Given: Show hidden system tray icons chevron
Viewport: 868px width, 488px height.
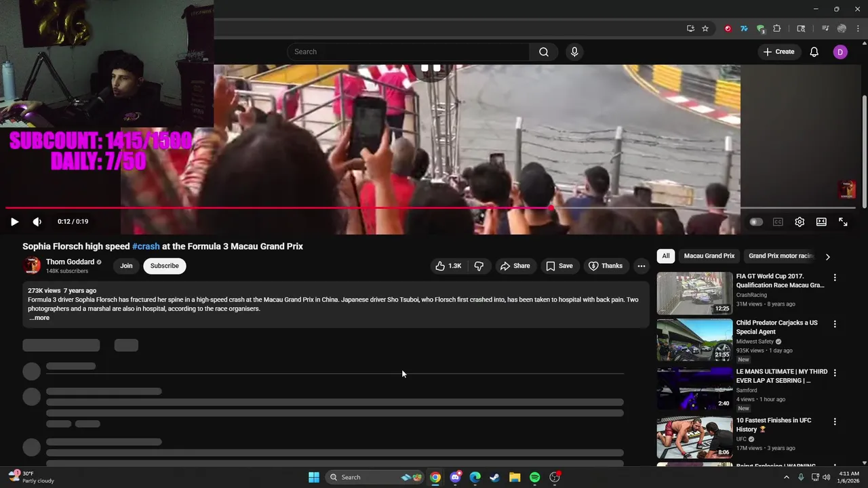Looking at the screenshot, I should coord(787,477).
